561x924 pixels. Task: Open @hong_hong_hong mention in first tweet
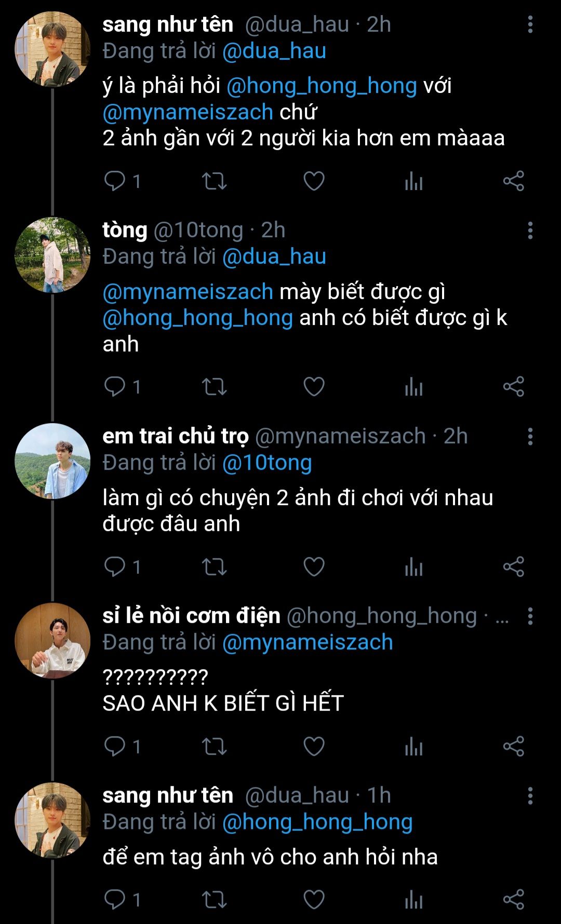point(322,86)
